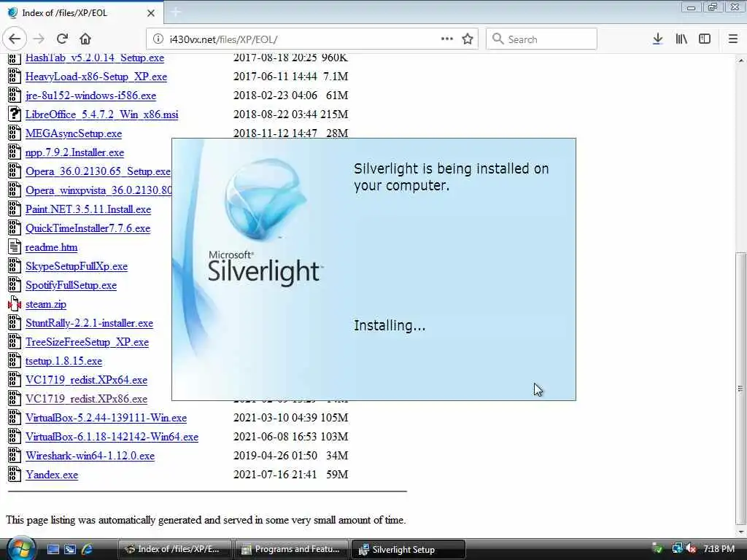Image resolution: width=747 pixels, height=560 pixels.
Task: Close the Index of /files/XP/EOL tab
Action: point(151,13)
